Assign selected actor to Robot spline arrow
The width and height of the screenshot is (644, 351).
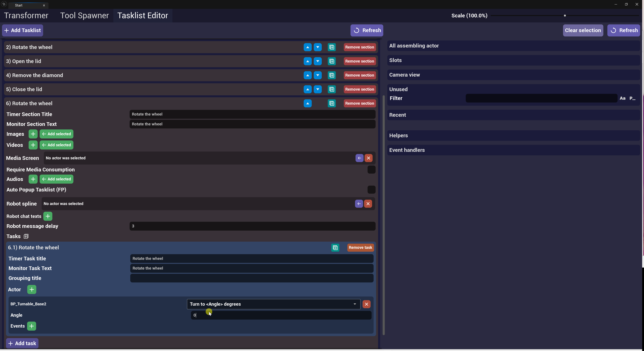359,204
